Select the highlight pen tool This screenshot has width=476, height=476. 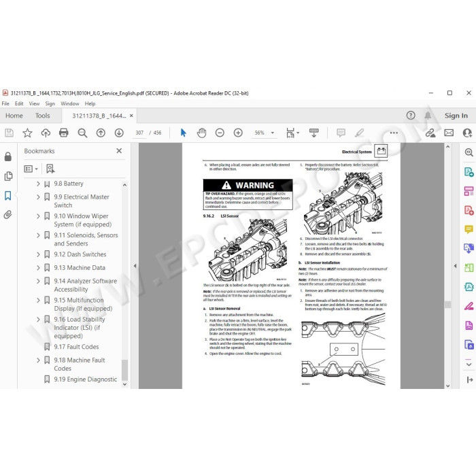(360, 133)
